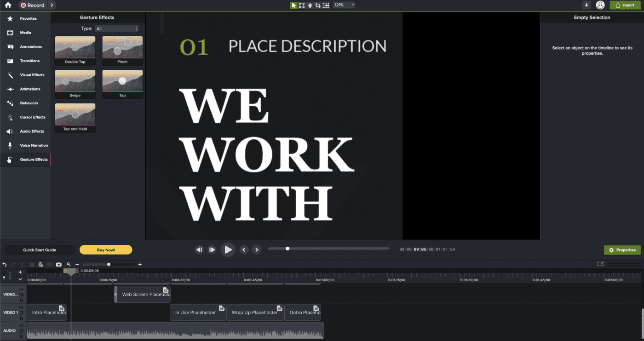Select the Crop tool in the canvas toolbar
644x341 pixels.
point(317,5)
